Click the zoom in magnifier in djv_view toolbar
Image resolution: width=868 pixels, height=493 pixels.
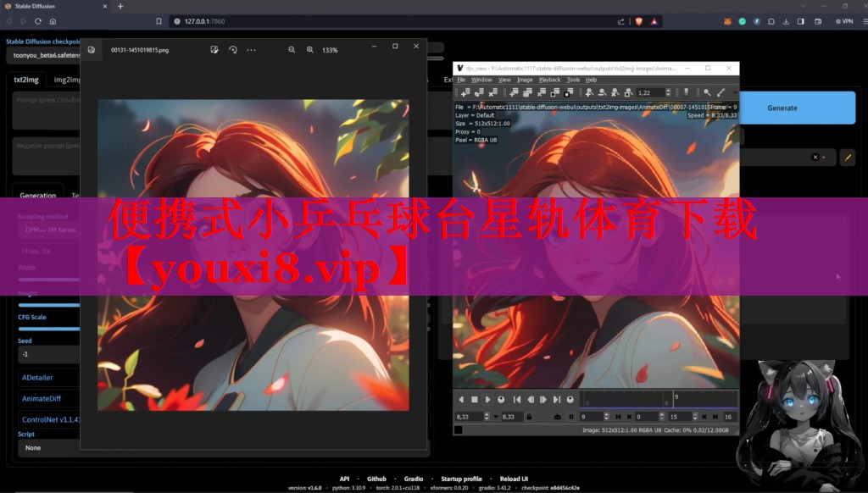589,92
